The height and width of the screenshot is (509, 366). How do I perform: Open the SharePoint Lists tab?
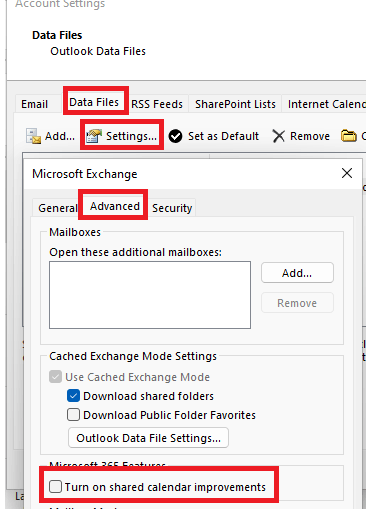[235, 104]
